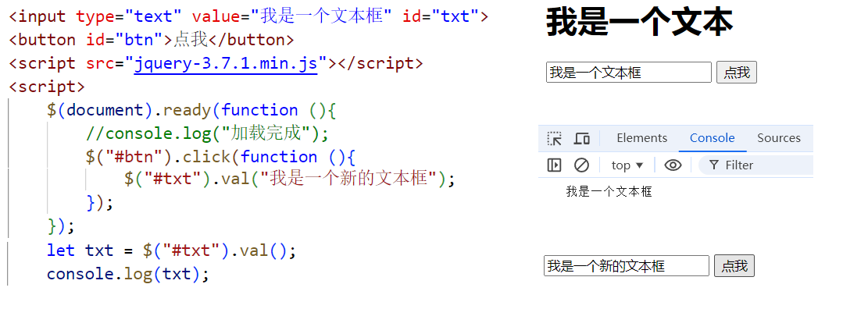This screenshot has width=868, height=309.
Task: Open the top context dropdown
Action: (627, 165)
